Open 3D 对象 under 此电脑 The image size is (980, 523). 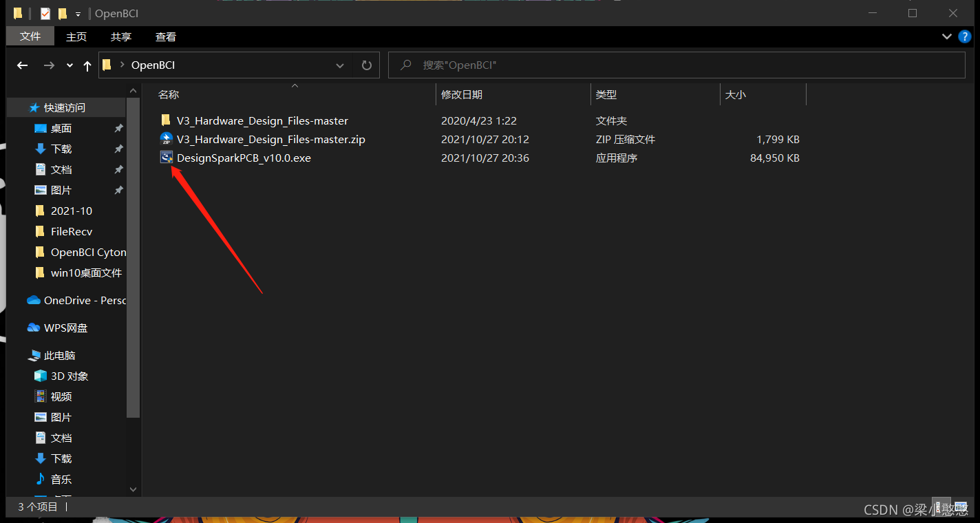(70, 376)
